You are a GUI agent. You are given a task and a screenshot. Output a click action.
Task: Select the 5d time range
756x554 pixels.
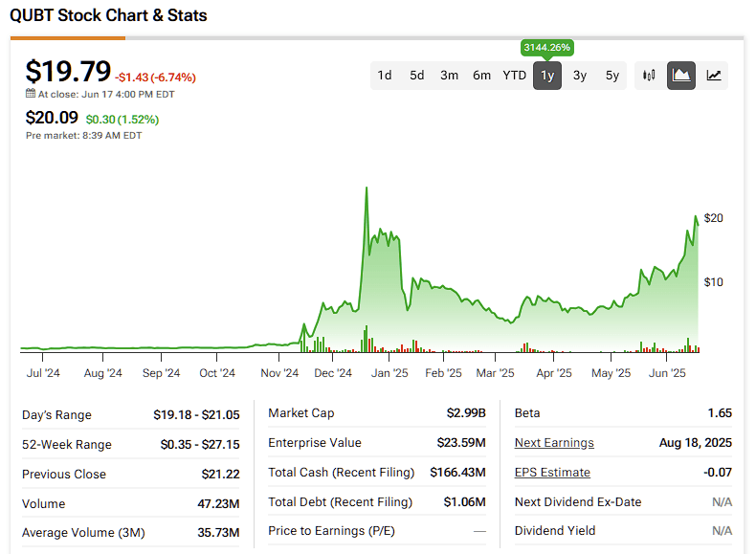pyautogui.click(x=416, y=76)
